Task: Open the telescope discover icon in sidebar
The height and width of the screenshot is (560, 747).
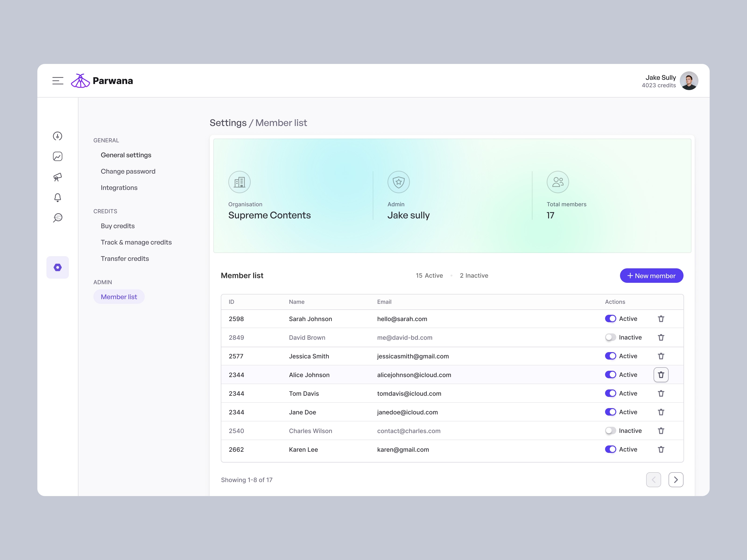Action: pyautogui.click(x=57, y=177)
